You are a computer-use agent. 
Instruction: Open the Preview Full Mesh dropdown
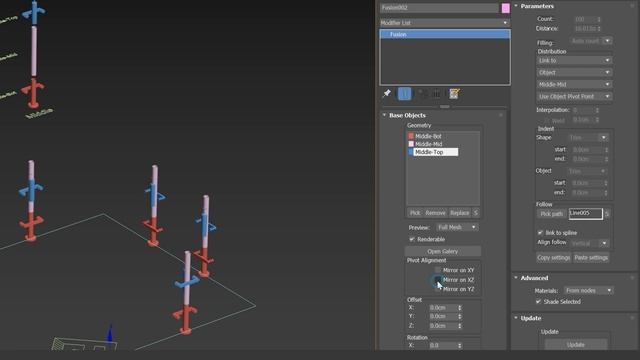(x=457, y=227)
